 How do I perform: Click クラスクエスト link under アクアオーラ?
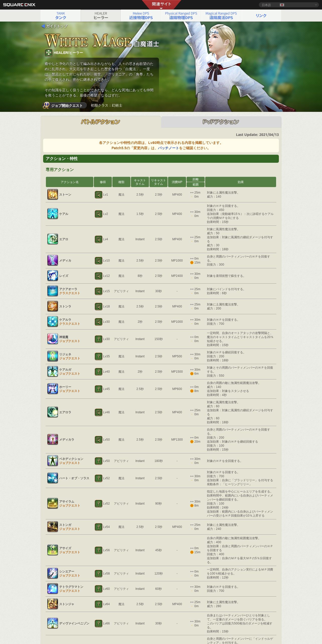pos(69,293)
